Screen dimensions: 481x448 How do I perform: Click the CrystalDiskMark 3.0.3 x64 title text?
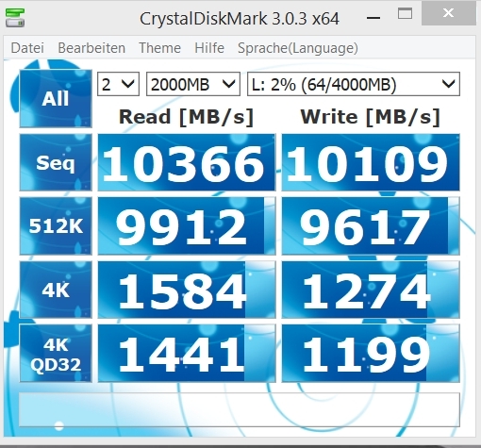240,19
